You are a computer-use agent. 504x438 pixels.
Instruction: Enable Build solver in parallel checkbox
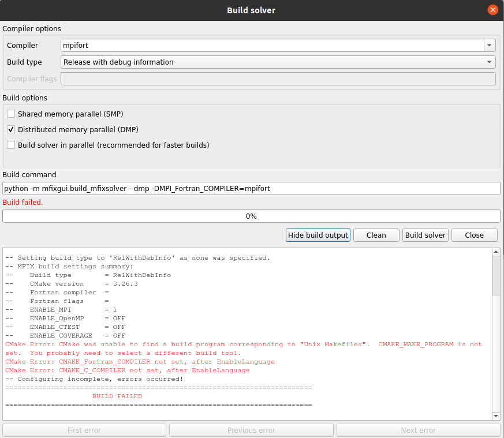(x=11, y=145)
